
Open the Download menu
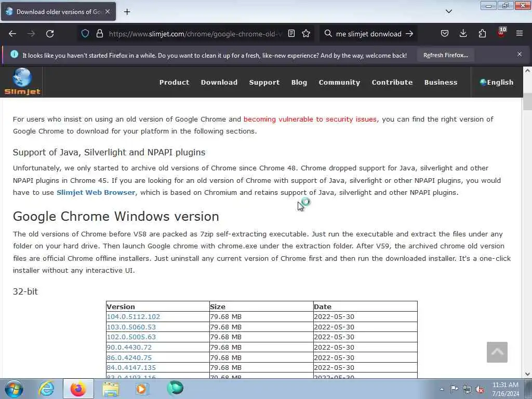(x=219, y=83)
